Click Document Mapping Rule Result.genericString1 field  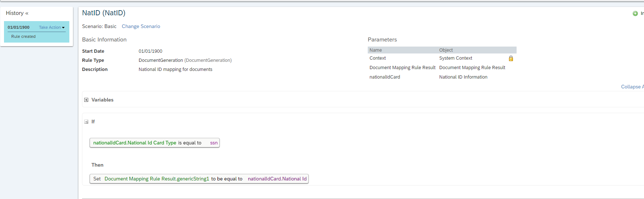click(x=157, y=179)
